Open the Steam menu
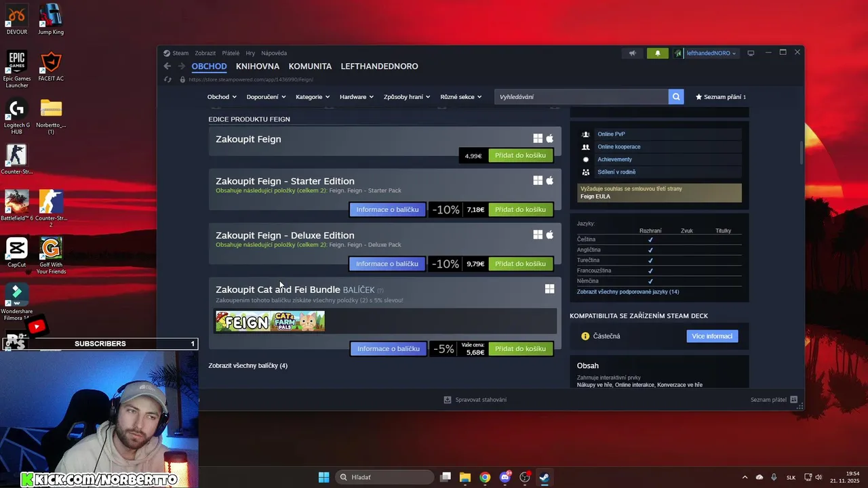The image size is (868, 488). [x=180, y=53]
